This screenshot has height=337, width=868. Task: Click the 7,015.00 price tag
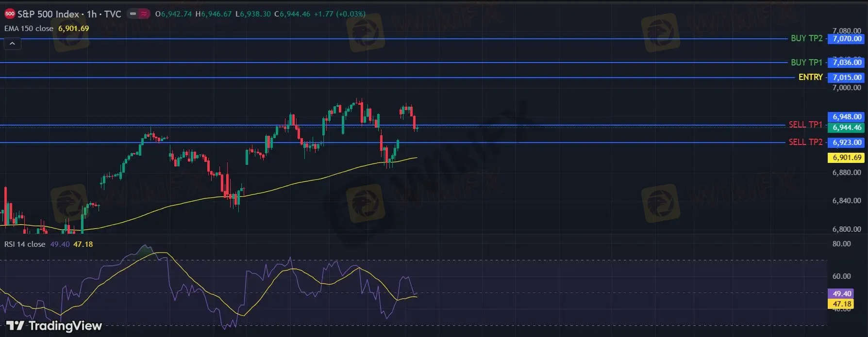point(847,77)
